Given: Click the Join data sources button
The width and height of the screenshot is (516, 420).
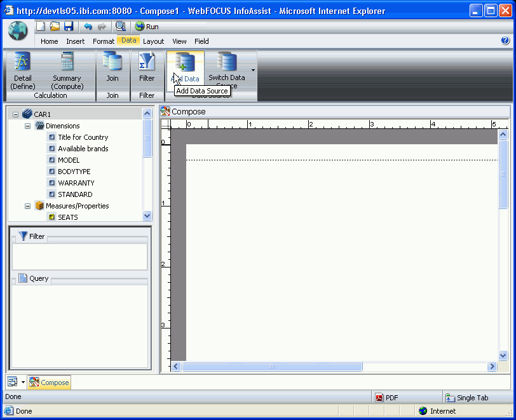Looking at the screenshot, I should (x=112, y=67).
